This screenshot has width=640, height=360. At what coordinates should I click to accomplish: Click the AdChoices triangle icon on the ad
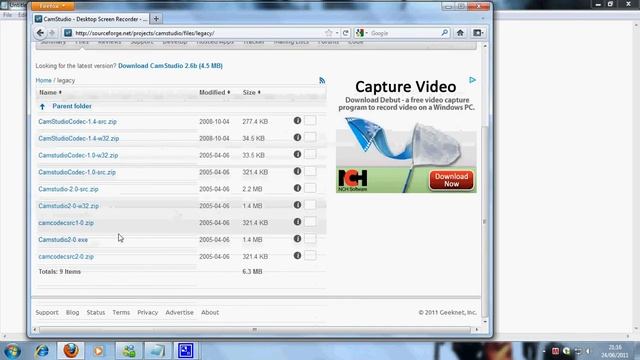coord(472,80)
